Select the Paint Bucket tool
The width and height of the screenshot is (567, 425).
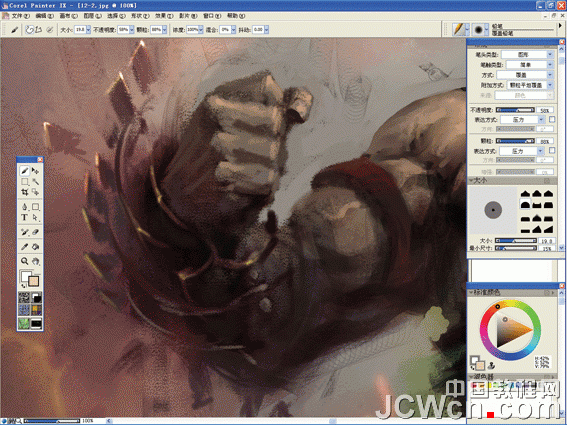tap(35, 247)
